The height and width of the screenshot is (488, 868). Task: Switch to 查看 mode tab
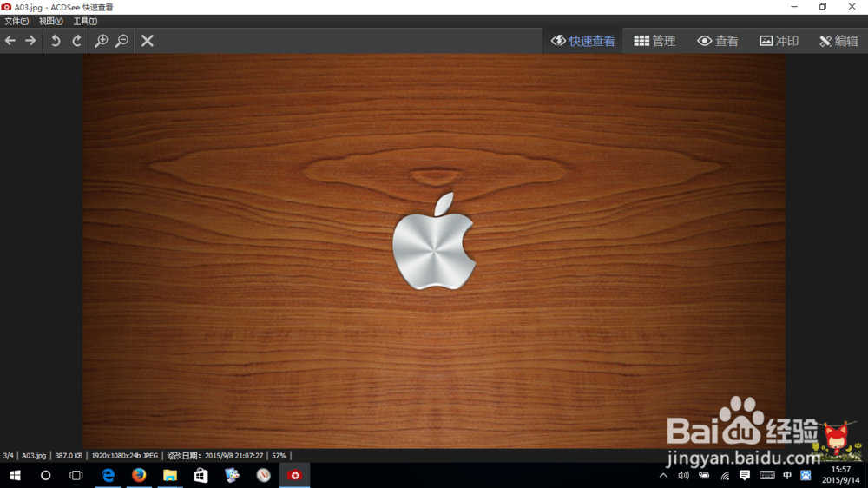tap(718, 41)
